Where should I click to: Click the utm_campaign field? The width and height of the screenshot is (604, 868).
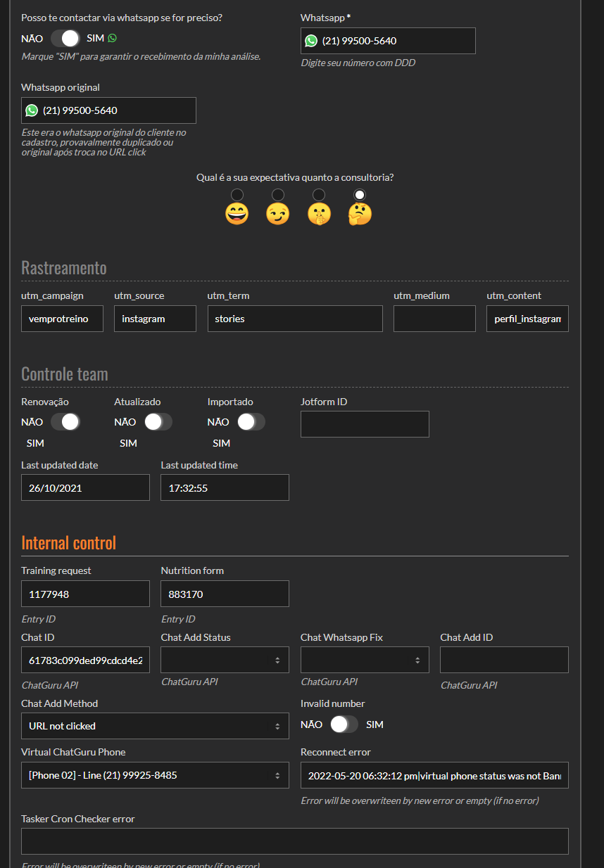click(x=62, y=319)
